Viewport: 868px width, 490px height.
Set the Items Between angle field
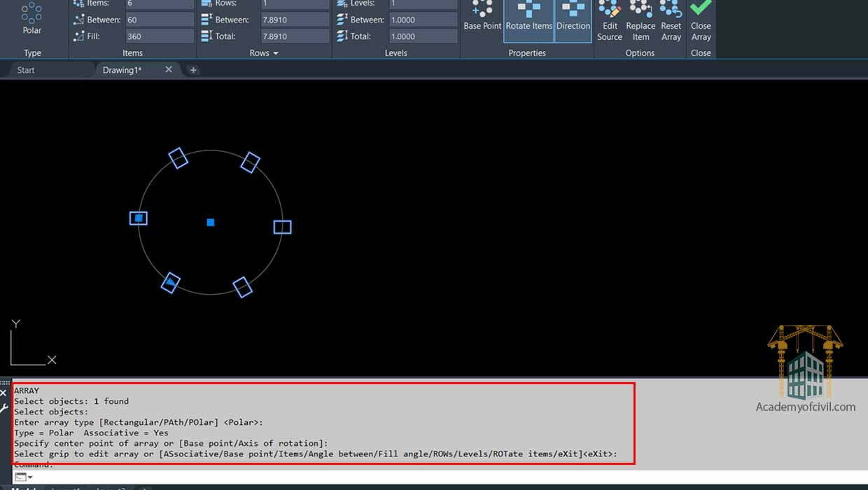(160, 20)
